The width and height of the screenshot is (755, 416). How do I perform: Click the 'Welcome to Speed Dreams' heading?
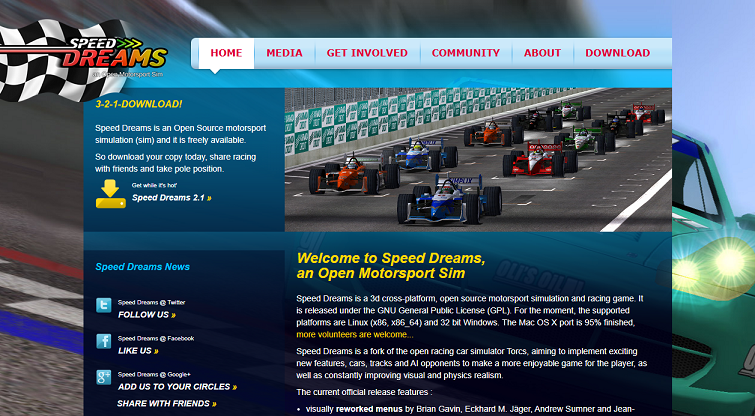pyautogui.click(x=391, y=265)
